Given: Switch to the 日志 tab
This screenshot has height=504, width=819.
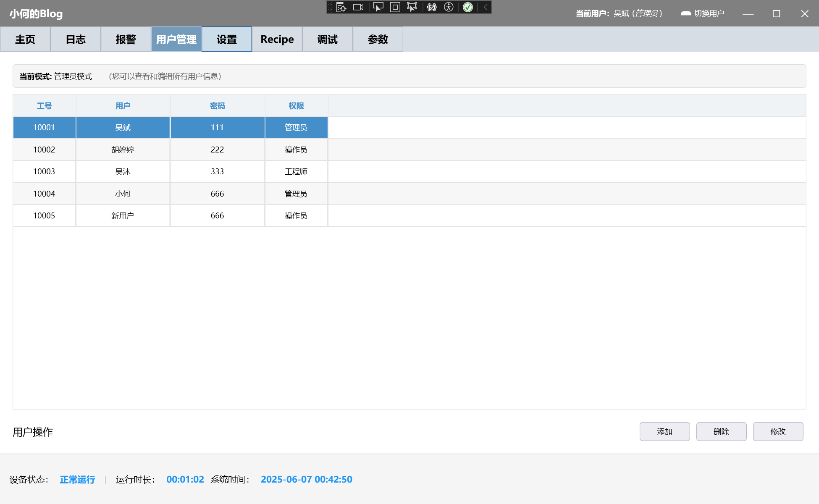Looking at the screenshot, I should coord(76,39).
